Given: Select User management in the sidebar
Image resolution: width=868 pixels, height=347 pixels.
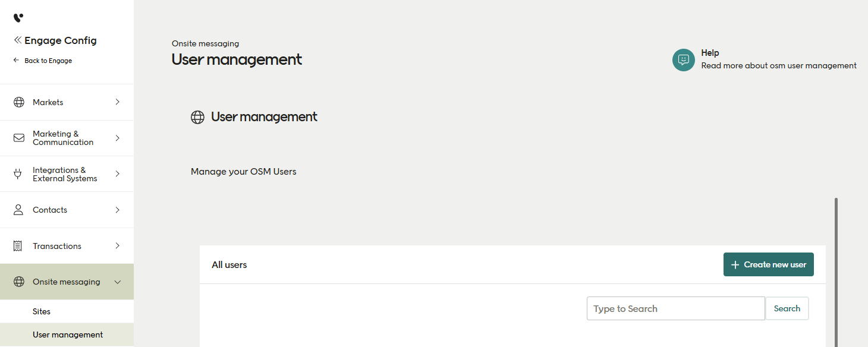Looking at the screenshot, I should click(67, 334).
